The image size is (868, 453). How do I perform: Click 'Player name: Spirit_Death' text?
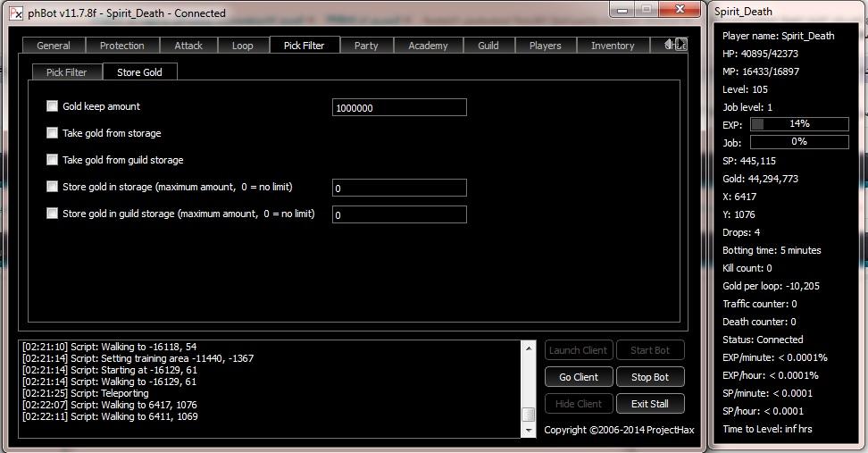pyautogui.click(x=779, y=36)
